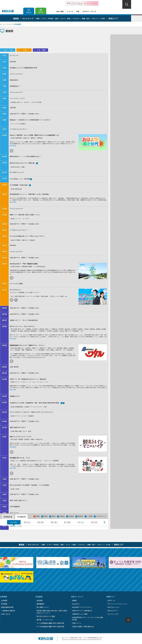Open SNS / 配信 in top menu
The width and height of the screenshot is (142, 644).
[60, 11]
